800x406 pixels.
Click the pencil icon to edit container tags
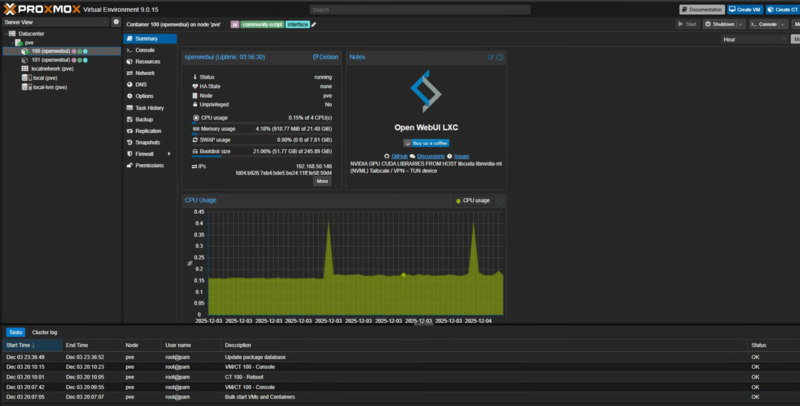point(313,24)
